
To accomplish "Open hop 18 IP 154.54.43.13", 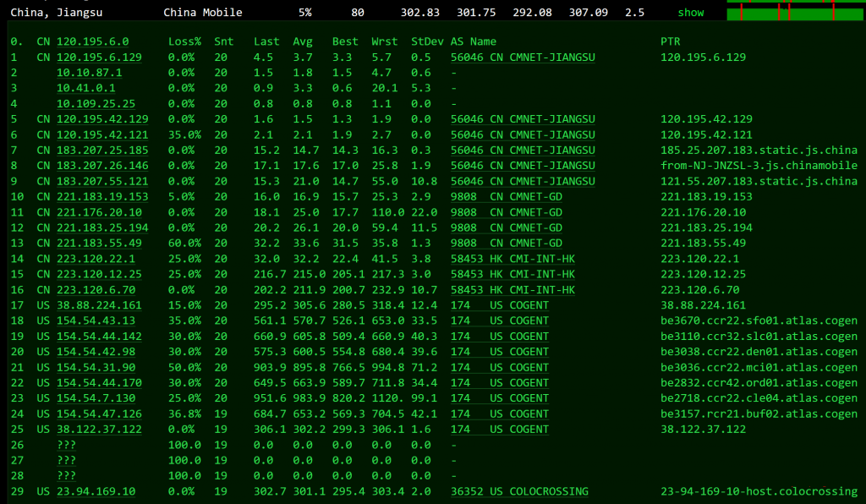I will (96, 320).
